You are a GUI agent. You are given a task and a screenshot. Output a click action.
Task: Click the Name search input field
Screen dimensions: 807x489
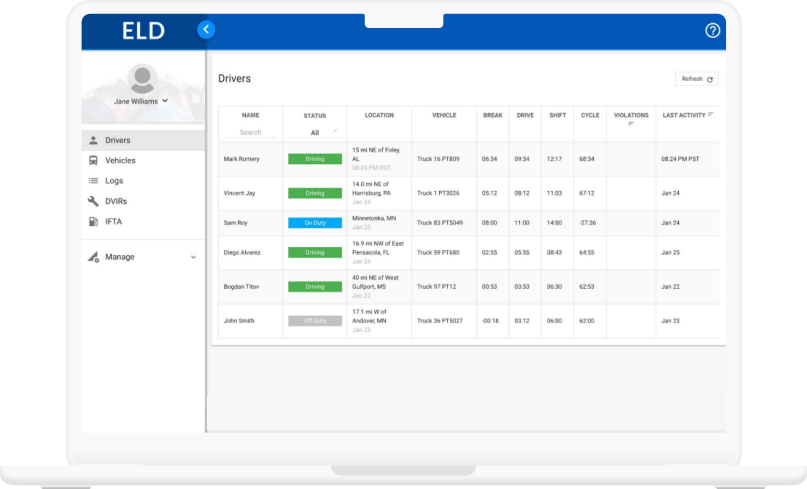250,132
